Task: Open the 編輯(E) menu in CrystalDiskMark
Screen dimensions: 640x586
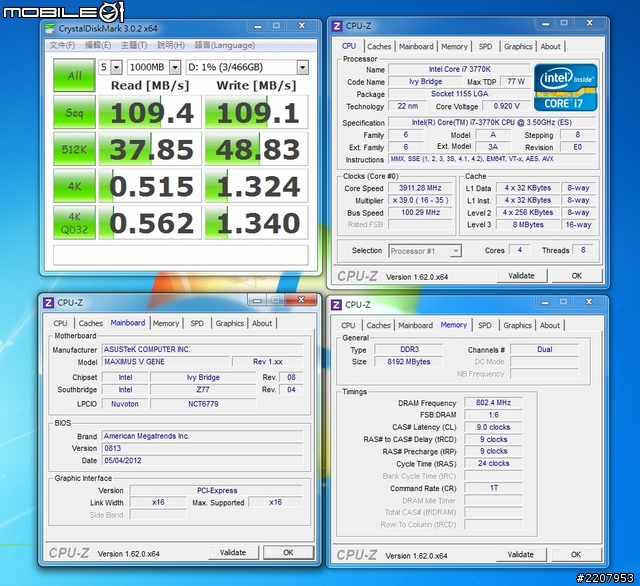Action: point(98,45)
